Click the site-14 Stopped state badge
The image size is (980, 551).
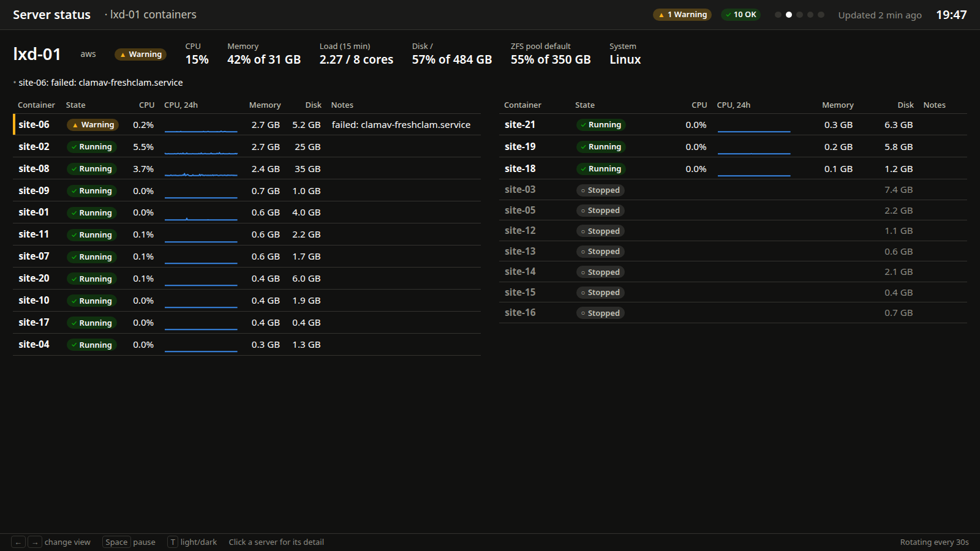click(600, 272)
